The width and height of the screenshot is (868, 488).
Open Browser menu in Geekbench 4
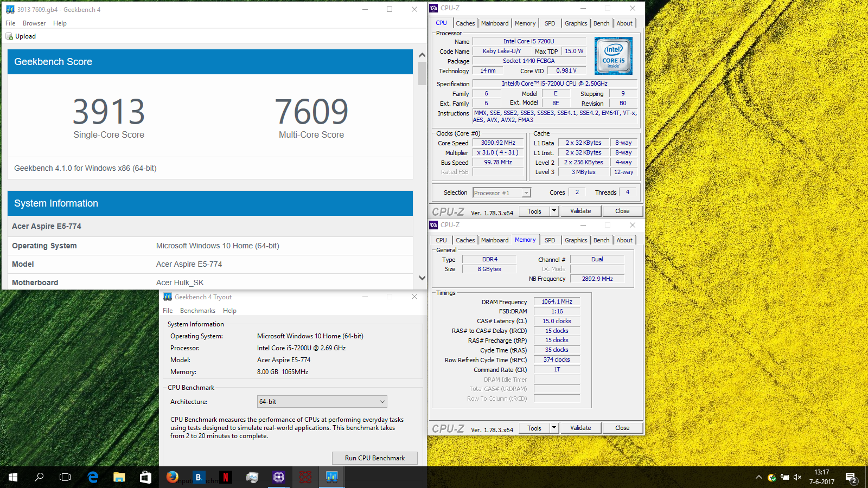click(34, 23)
